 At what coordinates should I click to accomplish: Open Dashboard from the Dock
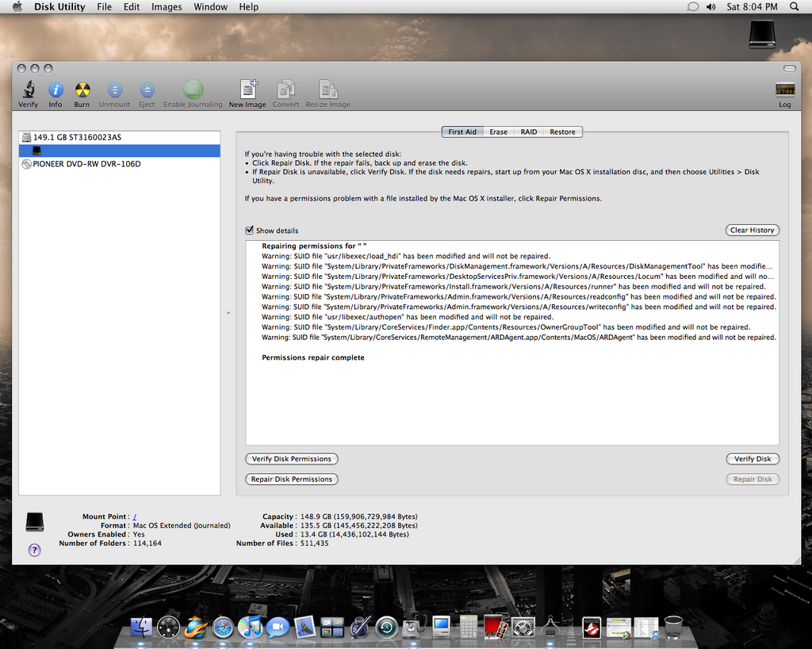(169, 628)
